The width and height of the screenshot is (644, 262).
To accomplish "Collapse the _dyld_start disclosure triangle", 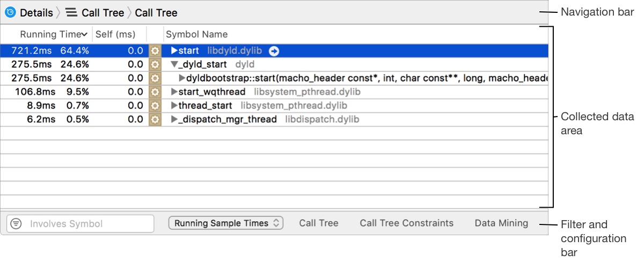I will [174, 64].
